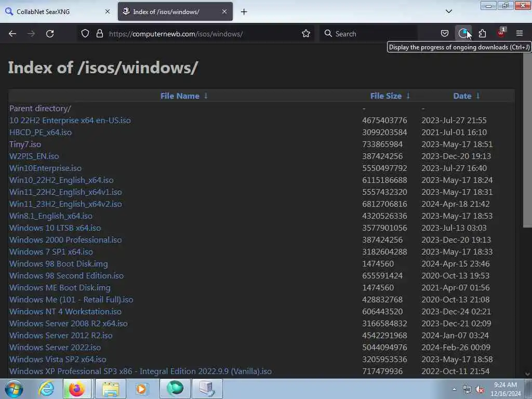
Task: Open Windows Media Player taskbar icon
Action: click(141, 389)
